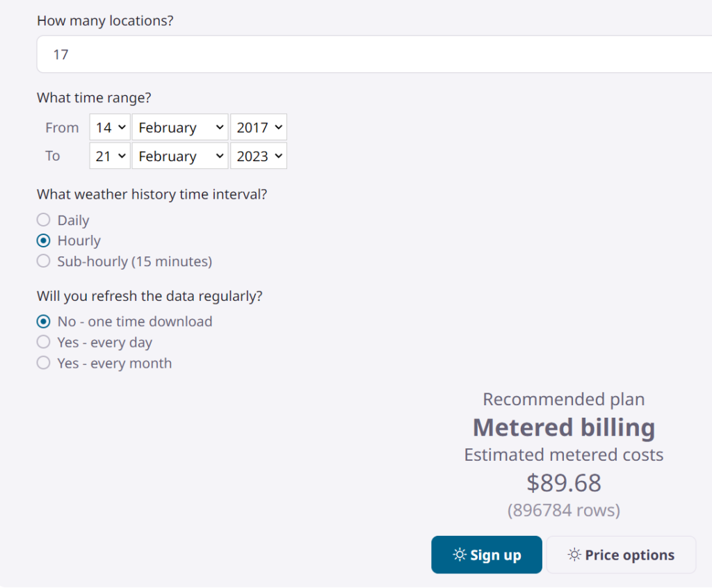The height and width of the screenshot is (588, 712).
Task: Select the Hourly time interval option
Action: pos(43,240)
